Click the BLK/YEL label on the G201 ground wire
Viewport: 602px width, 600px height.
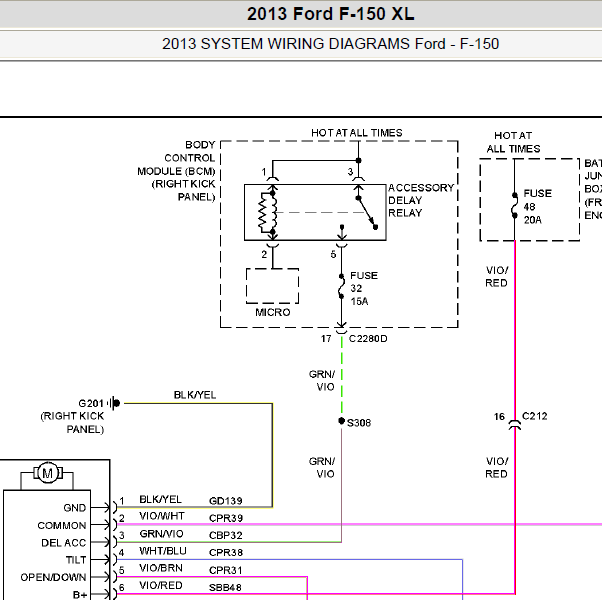tap(195, 395)
